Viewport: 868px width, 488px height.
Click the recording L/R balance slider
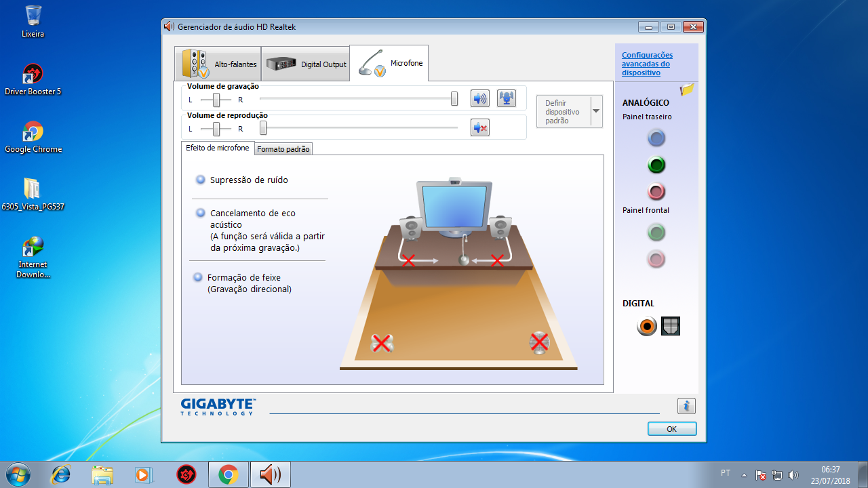pyautogui.click(x=216, y=100)
